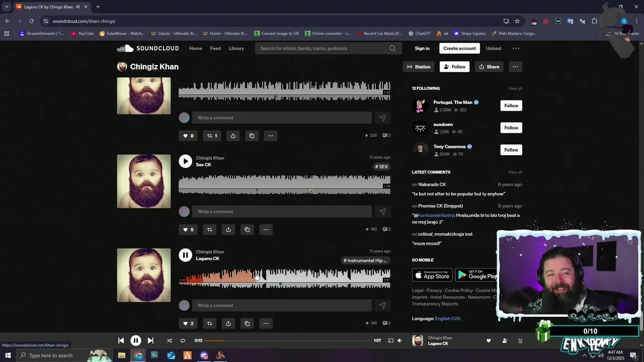Share the Sex CK track
644x362 pixels.
228,230
